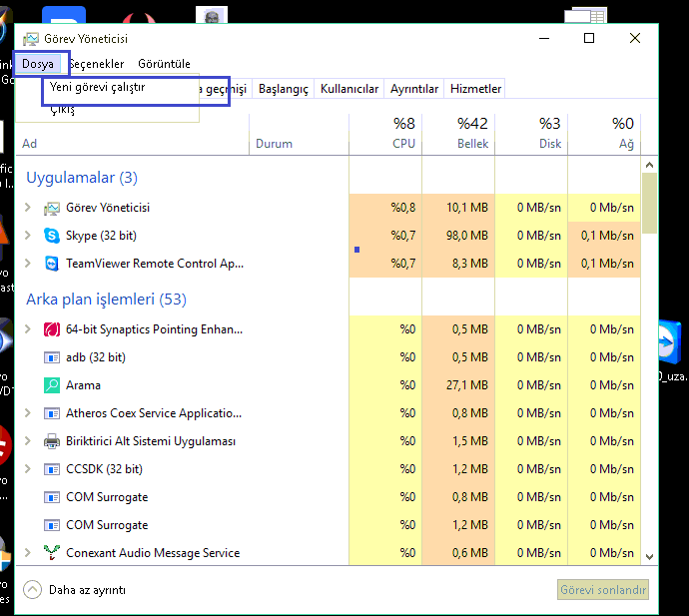This screenshot has height=616, width=689.
Task: Expand the Biriktirici Alt Sistemi Uygulaması row
Action: pos(28,440)
